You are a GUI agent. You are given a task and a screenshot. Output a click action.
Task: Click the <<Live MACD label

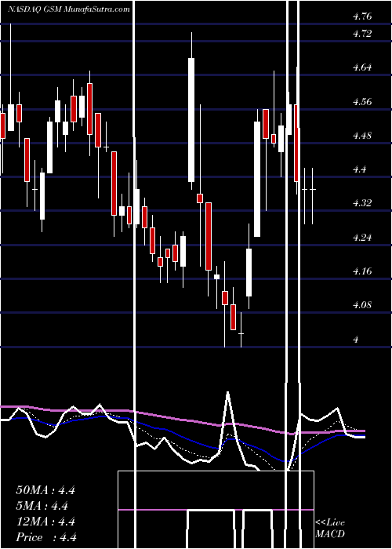(330, 529)
